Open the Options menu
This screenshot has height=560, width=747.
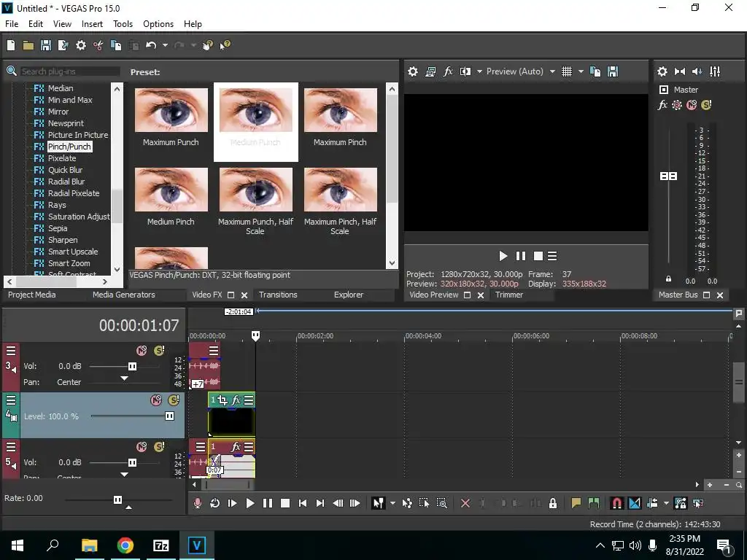[158, 24]
